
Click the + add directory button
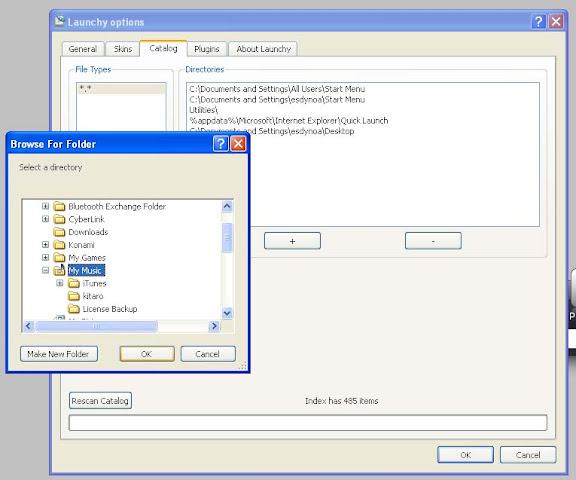(x=292, y=241)
